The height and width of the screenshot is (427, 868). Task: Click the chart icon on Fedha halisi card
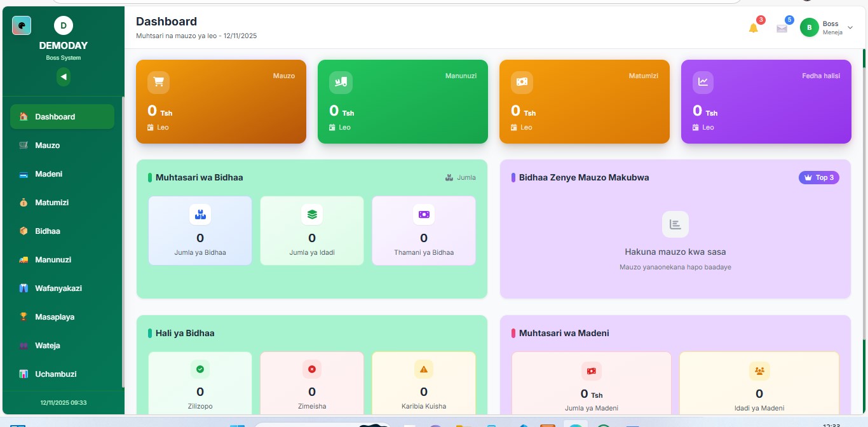[703, 82]
